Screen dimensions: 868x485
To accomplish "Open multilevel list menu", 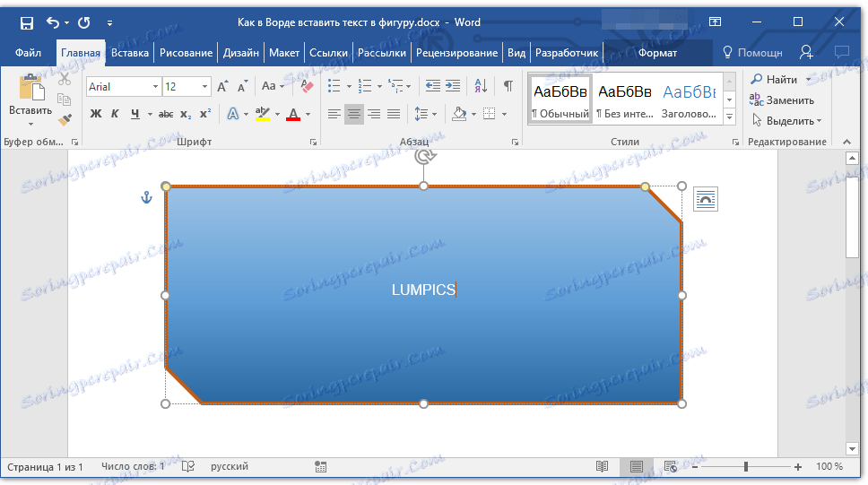I will (x=399, y=86).
